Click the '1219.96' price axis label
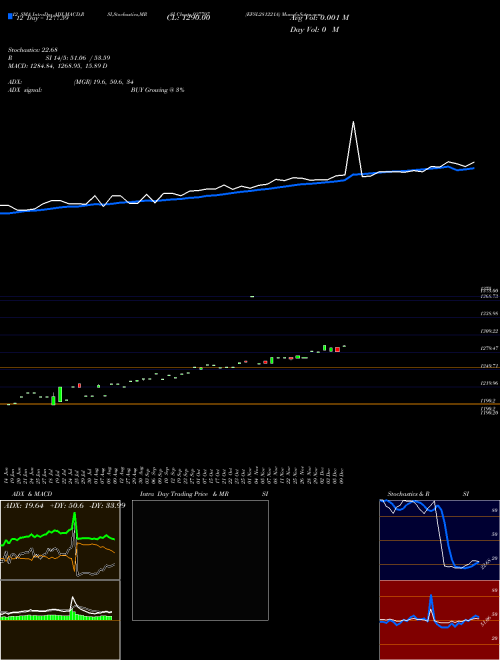Viewport: 500px width, 660px height. tap(489, 383)
